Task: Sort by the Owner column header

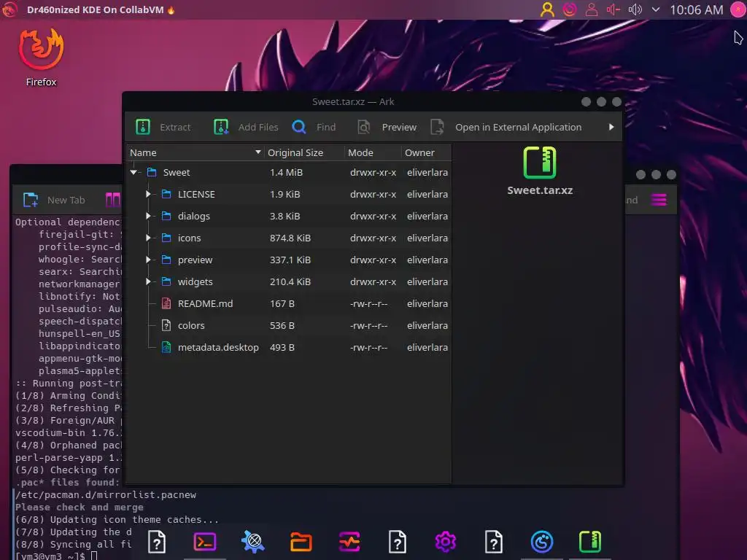Action: point(426,152)
